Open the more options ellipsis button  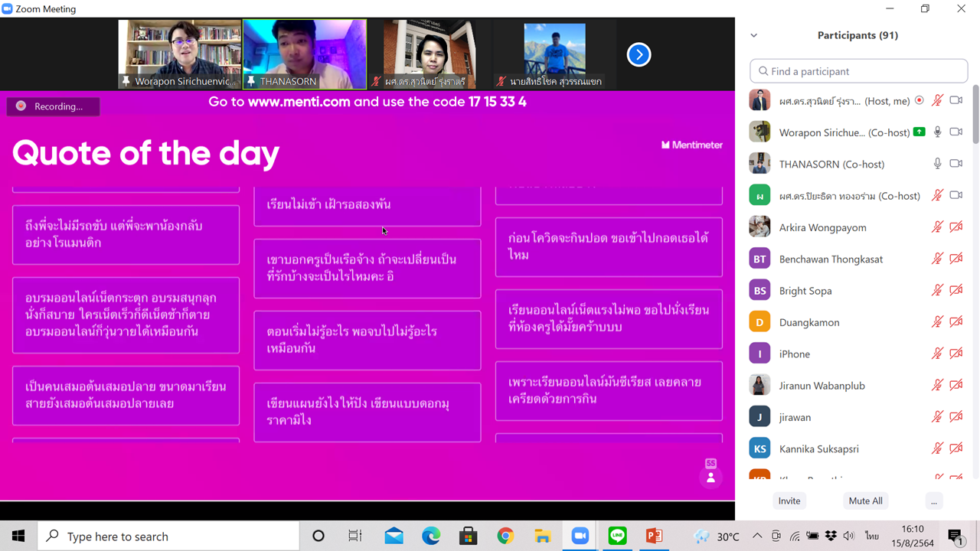tap(933, 501)
